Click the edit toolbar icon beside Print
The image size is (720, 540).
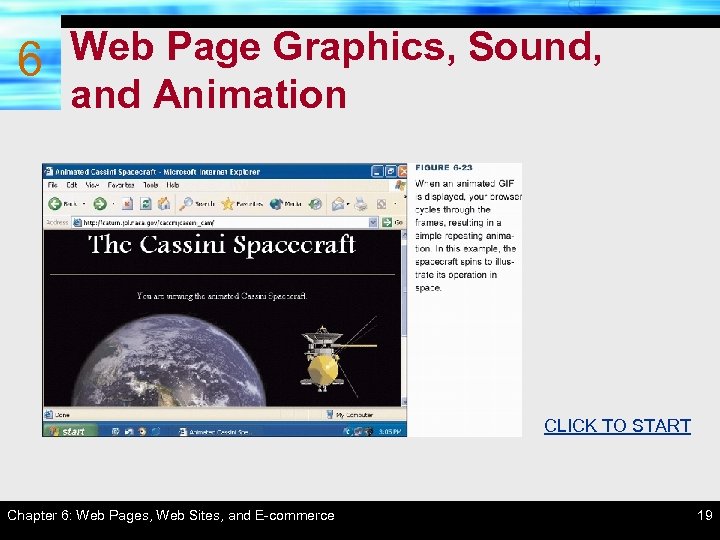(381, 203)
